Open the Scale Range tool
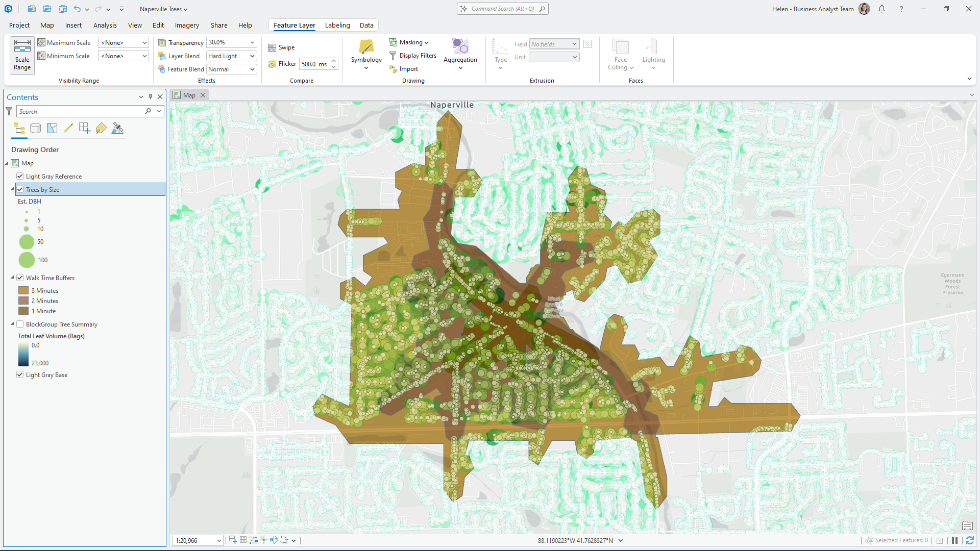The width and height of the screenshot is (980, 551). (22, 55)
